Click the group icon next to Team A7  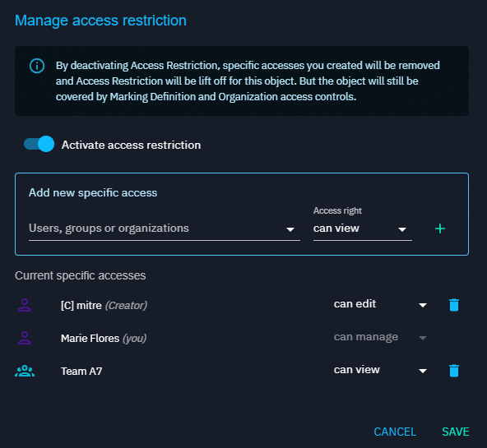point(25,371)
